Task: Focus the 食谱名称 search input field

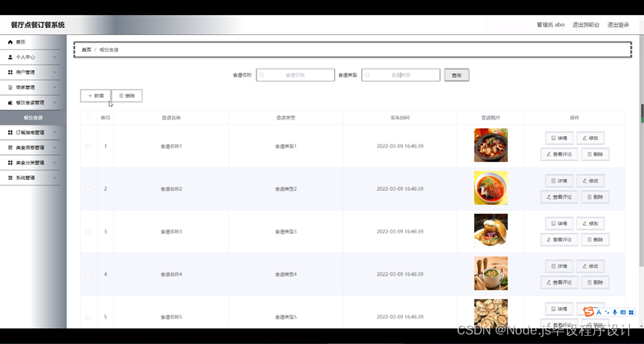Action: click(295, 75)
